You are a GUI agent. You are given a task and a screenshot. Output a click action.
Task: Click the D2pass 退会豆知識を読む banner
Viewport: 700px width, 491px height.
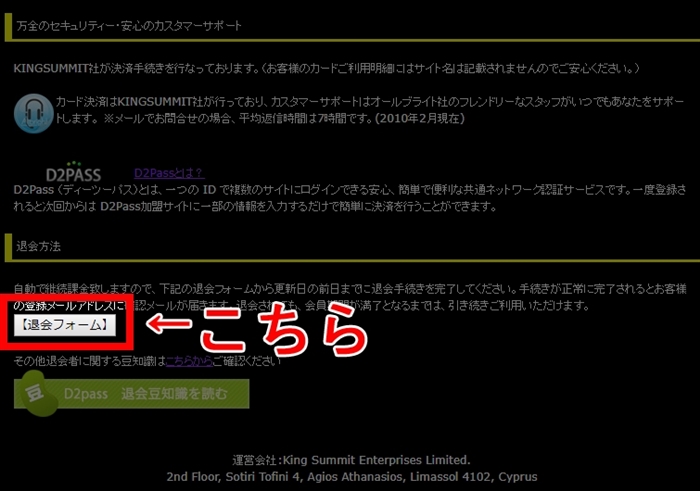coord(131,394)
